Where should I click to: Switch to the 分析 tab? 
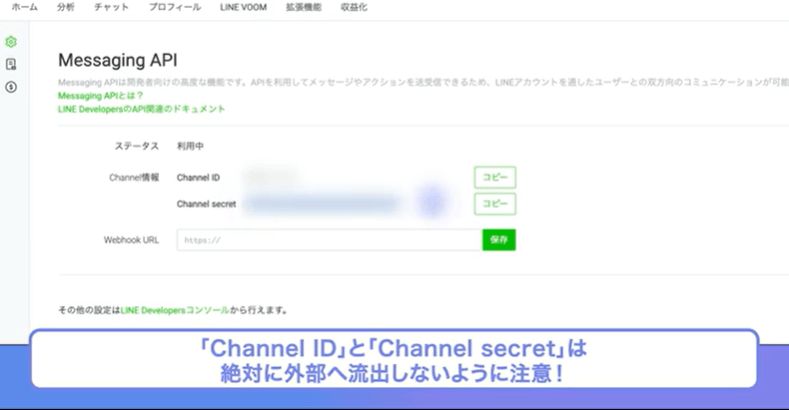(65, 7)
